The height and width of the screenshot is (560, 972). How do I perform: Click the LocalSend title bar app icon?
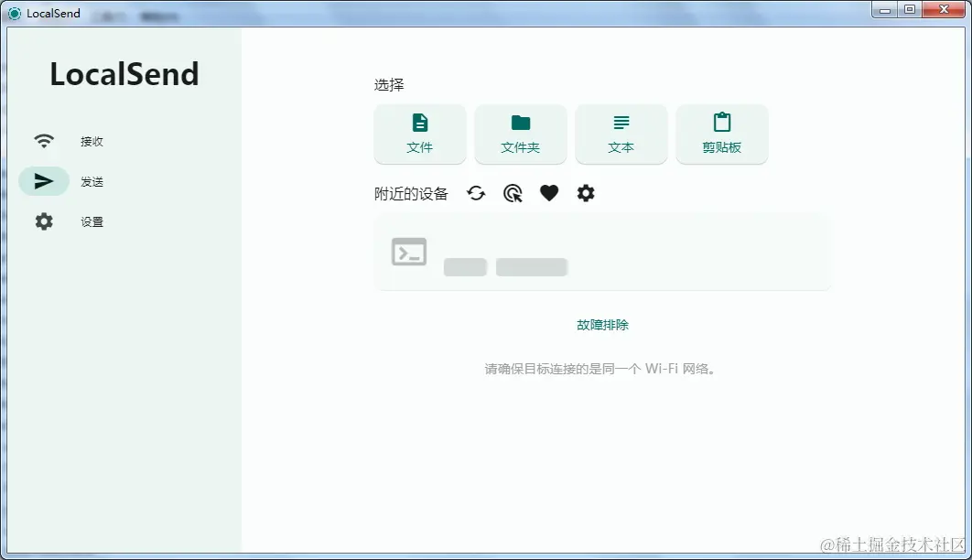tap(15, 13)
